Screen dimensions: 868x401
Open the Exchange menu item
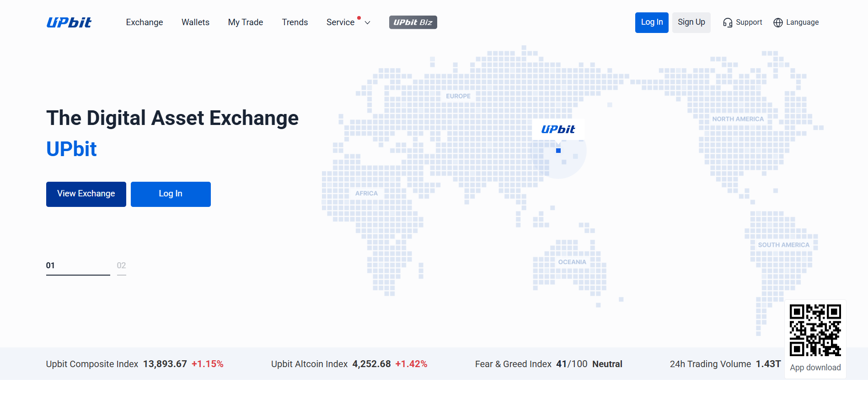point(144,22)
